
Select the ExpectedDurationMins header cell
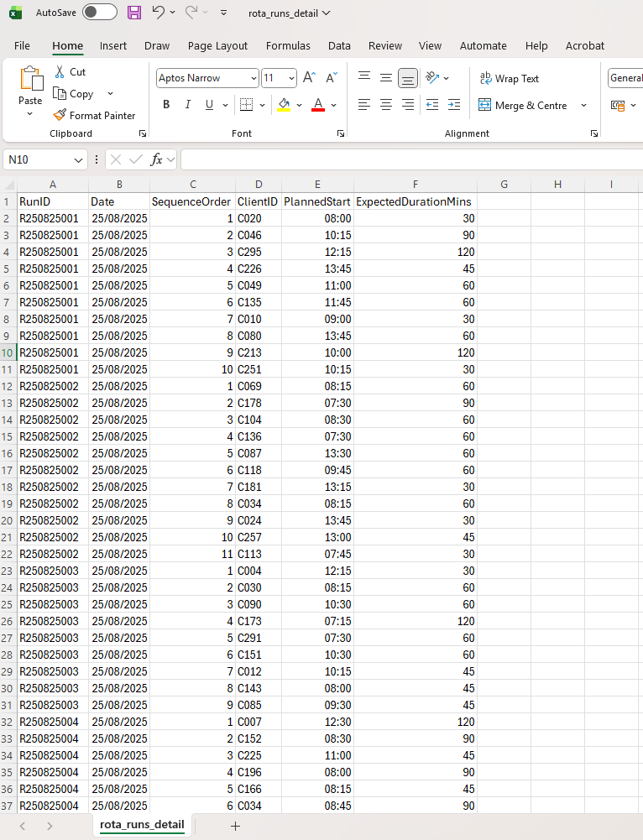click(416, 201)
